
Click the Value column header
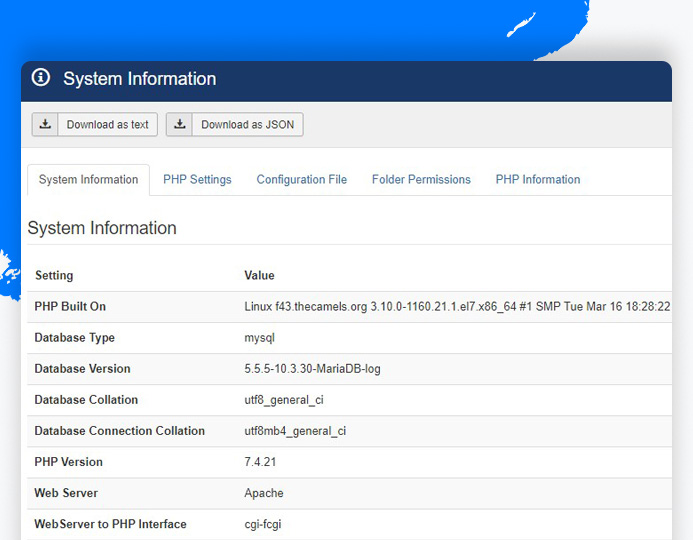[x=259, y=275]
